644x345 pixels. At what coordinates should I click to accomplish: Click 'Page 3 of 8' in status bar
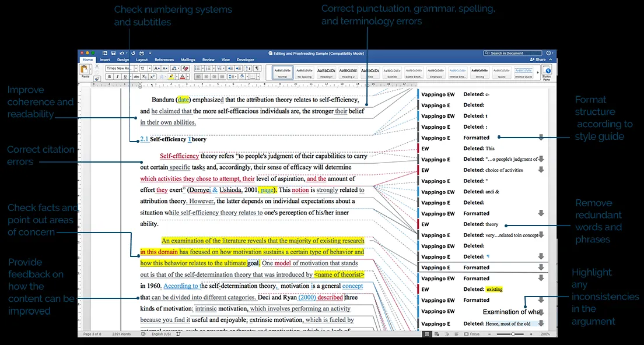pos(92,334)
